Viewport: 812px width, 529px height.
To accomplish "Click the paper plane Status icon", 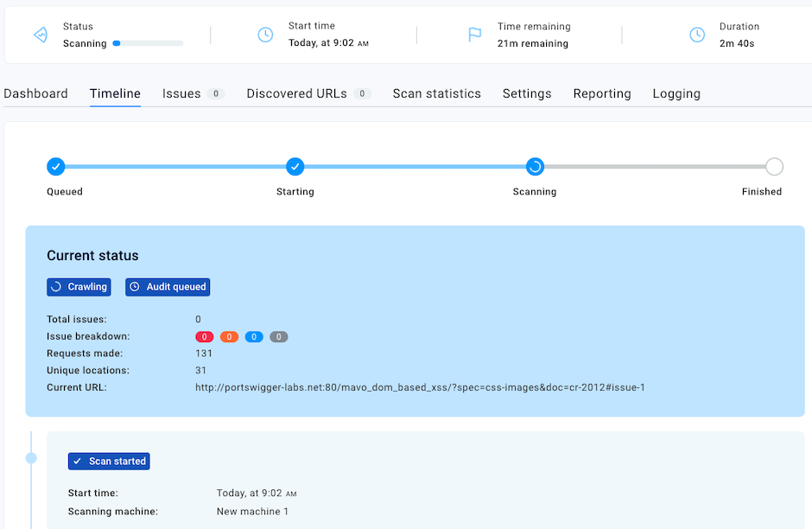I will coord(40,35).
